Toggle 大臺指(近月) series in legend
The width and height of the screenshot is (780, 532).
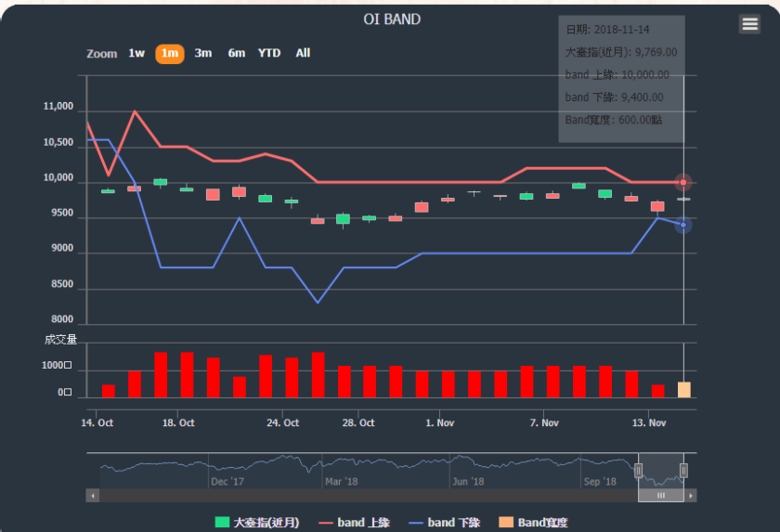[x=257, y=523]
